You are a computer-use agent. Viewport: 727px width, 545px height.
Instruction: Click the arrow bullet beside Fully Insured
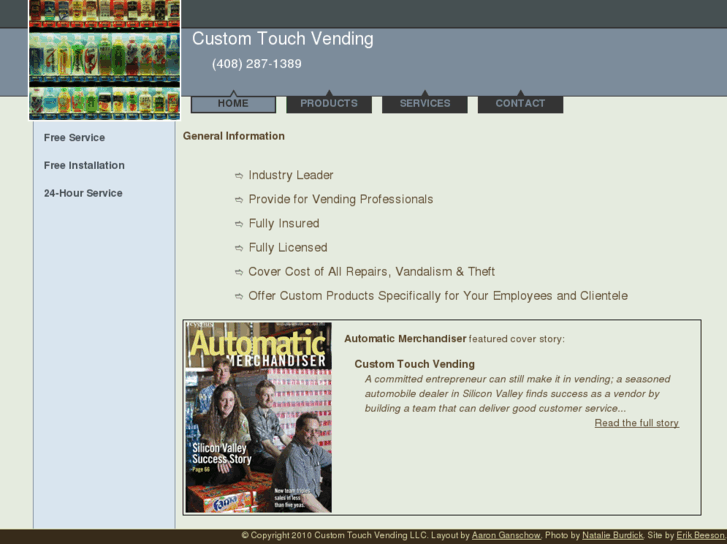click(239, 224)
